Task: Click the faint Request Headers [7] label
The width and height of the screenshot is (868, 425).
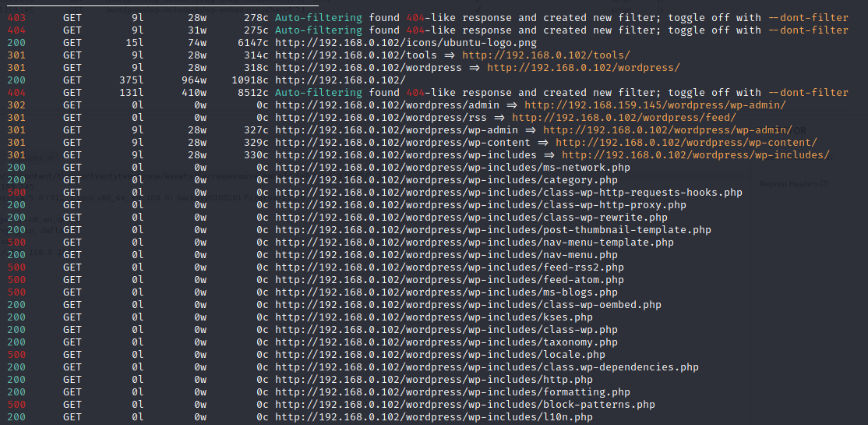Action: coord(793,183)
